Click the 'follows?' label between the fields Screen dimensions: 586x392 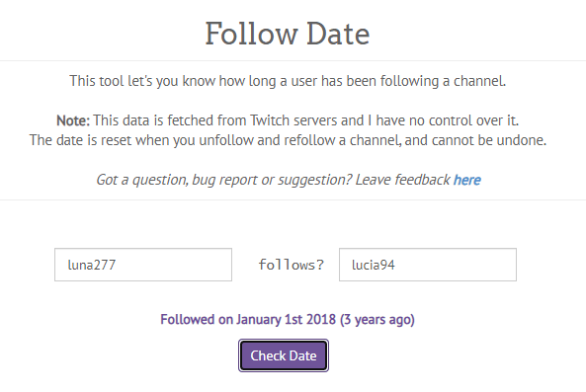[291, 265]
